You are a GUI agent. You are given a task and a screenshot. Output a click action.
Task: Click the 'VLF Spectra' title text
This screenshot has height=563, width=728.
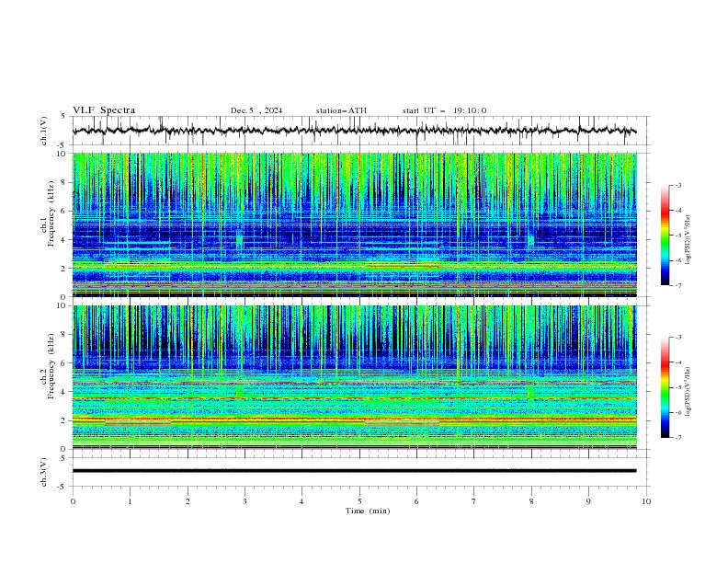104,110
